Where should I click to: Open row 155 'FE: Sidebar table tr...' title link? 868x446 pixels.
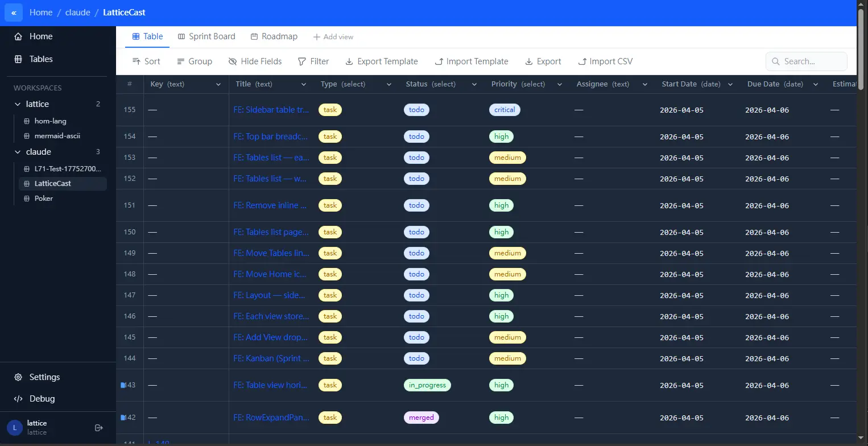point(271,110)
